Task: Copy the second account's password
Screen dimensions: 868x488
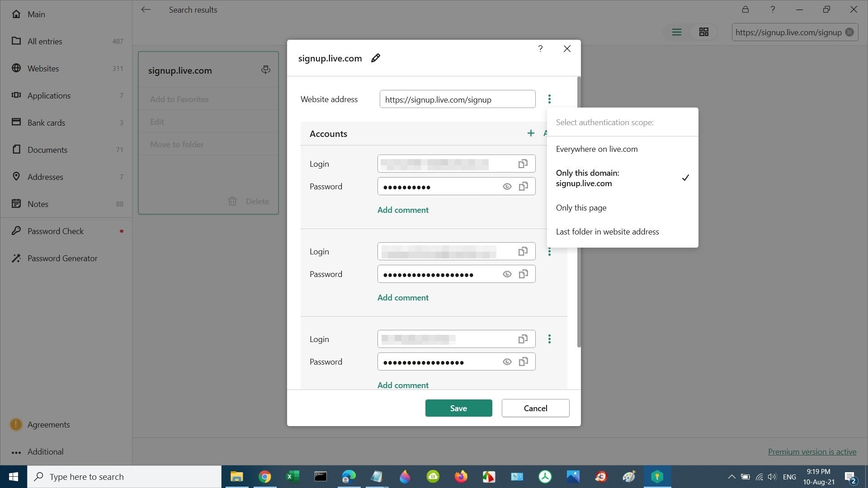Action: point(523,274)
